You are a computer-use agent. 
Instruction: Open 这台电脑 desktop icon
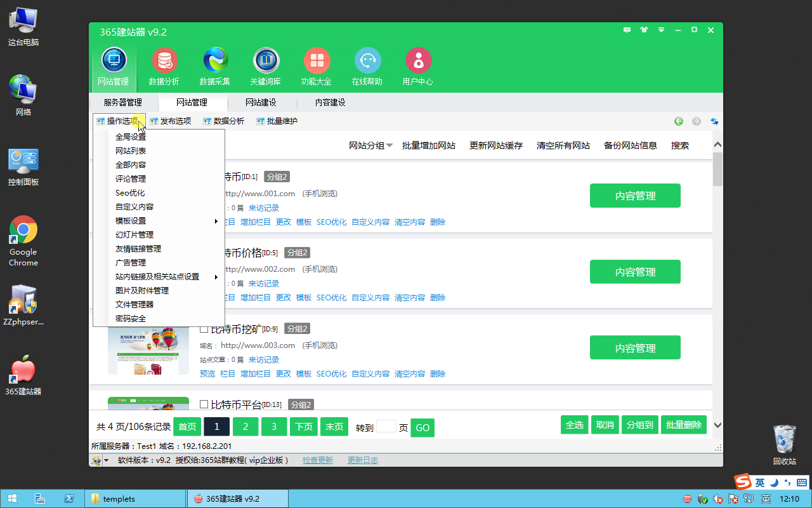[x=23, y=25]
